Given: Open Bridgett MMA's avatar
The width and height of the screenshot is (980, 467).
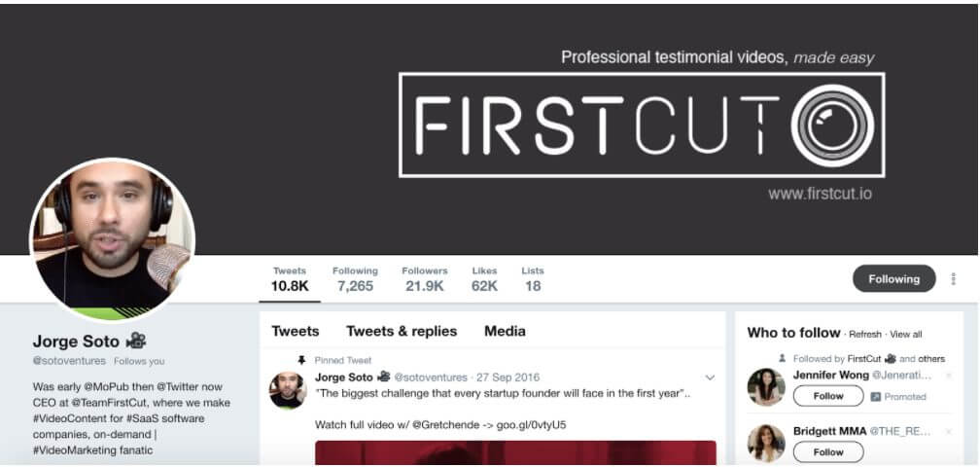Looking at the screenshot, I should click(766, 443).
